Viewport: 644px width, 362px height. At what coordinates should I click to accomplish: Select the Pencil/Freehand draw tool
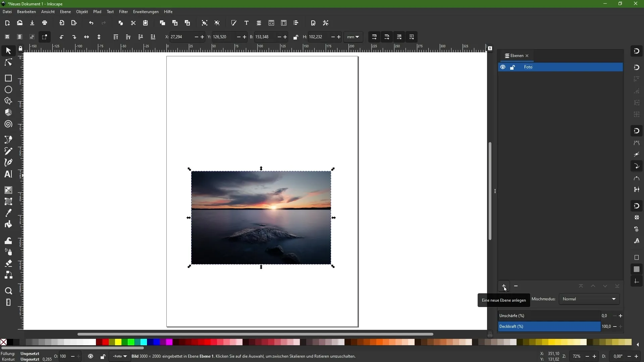[8, 151]
